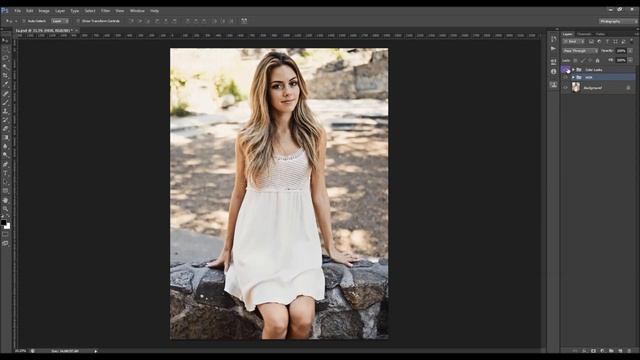Image resolution: width=640 pixels, height=360 pixels.
Task: Expand the selected group below Color Looks
Action: pyautogui.click(x=573, y=77)
